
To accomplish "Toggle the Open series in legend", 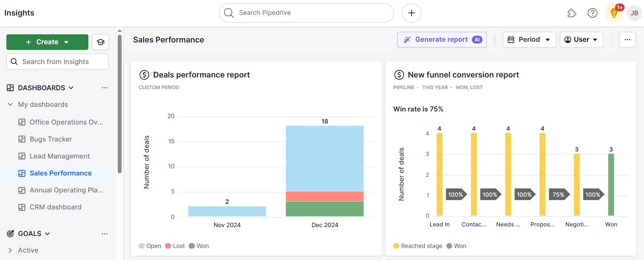I will [x=150, y=246].
